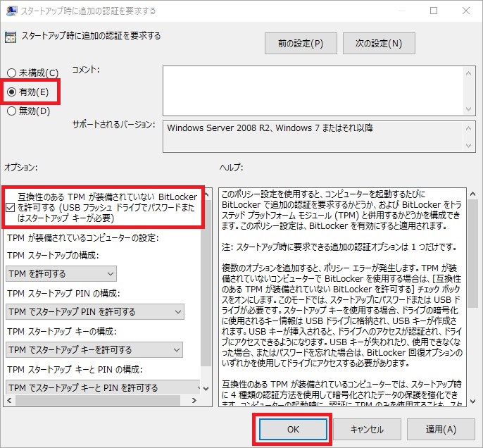Click the 前の設定(P) button
Screen dimensions: 483x448
301,44
